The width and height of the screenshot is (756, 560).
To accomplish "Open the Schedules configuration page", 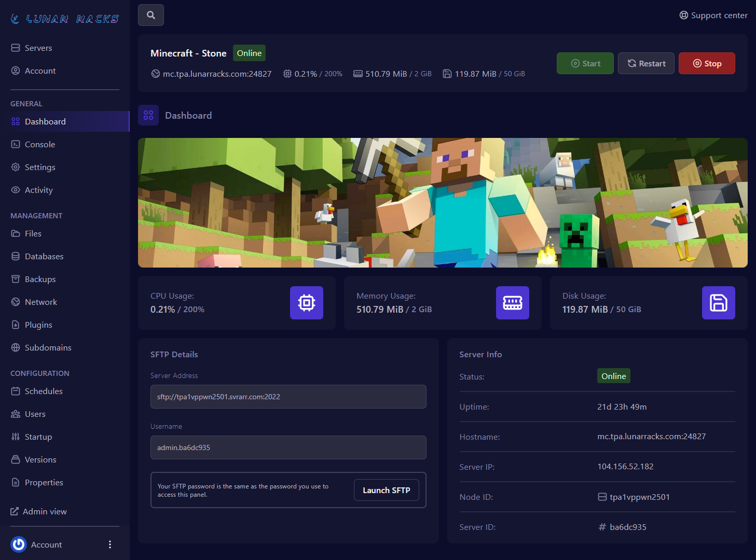I will point(44,391).
